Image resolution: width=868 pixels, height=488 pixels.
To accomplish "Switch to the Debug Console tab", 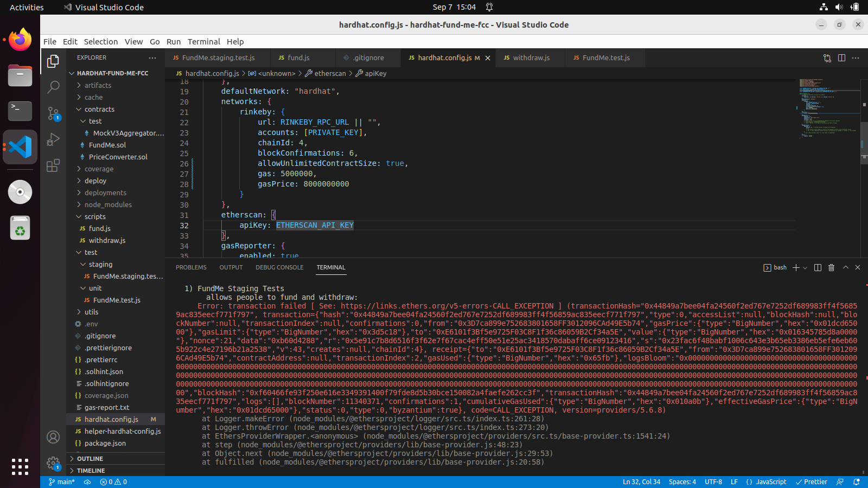I will coord(279,267).
